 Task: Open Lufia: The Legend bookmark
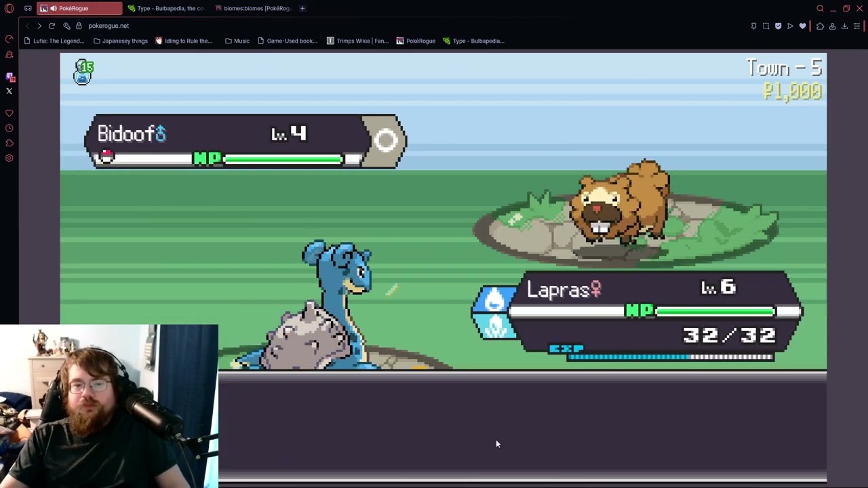coord(54,41)
